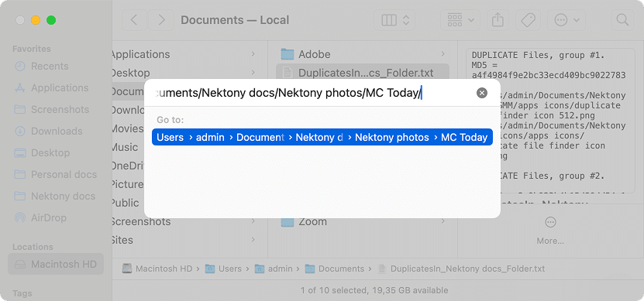Click Documents in path bar
Image resolution: width=644 pixels, height=301 pixels.
[335, 269]
